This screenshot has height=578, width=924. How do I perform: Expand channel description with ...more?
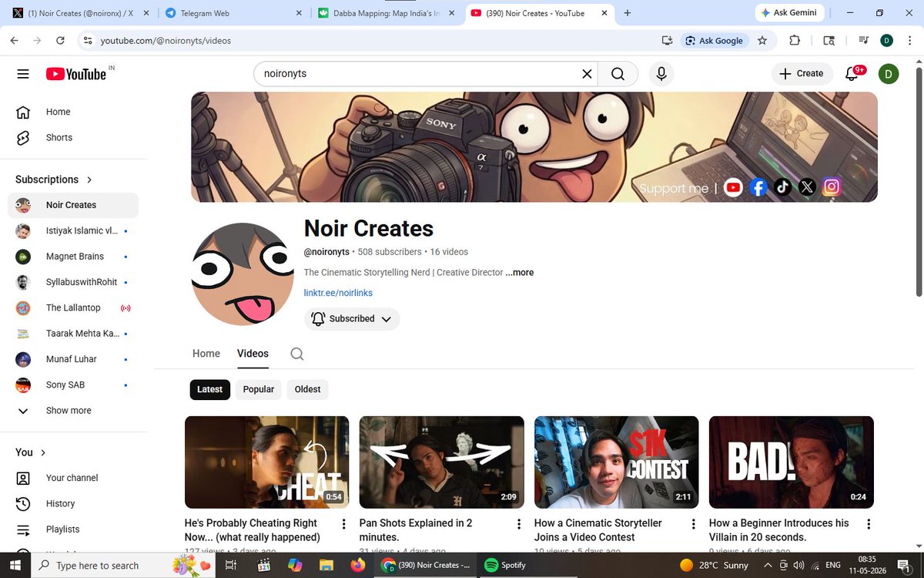[x=520, y=272]
